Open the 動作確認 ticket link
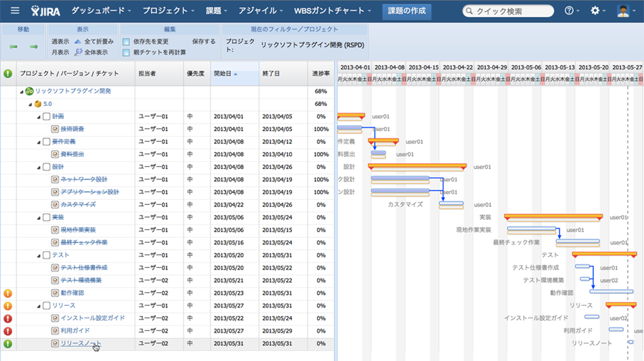Viewport: 644px width, 361px height. pyautogui.click(x=72, y=293)
